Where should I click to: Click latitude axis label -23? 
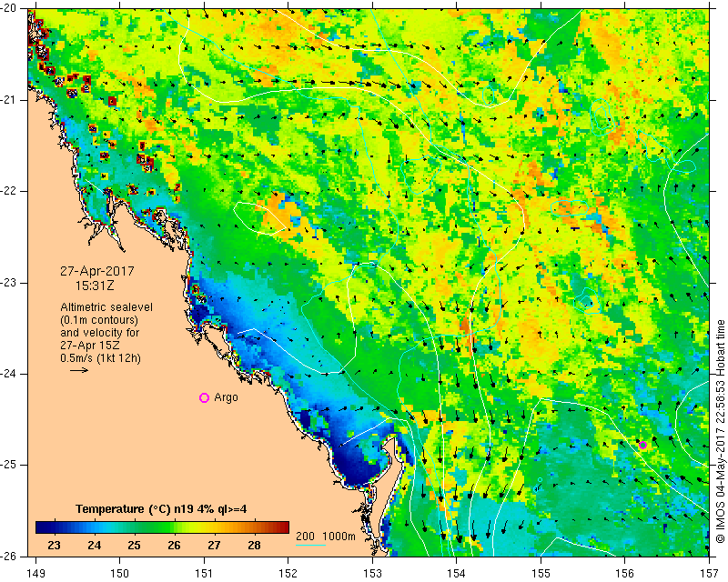(x=8, y=283)
